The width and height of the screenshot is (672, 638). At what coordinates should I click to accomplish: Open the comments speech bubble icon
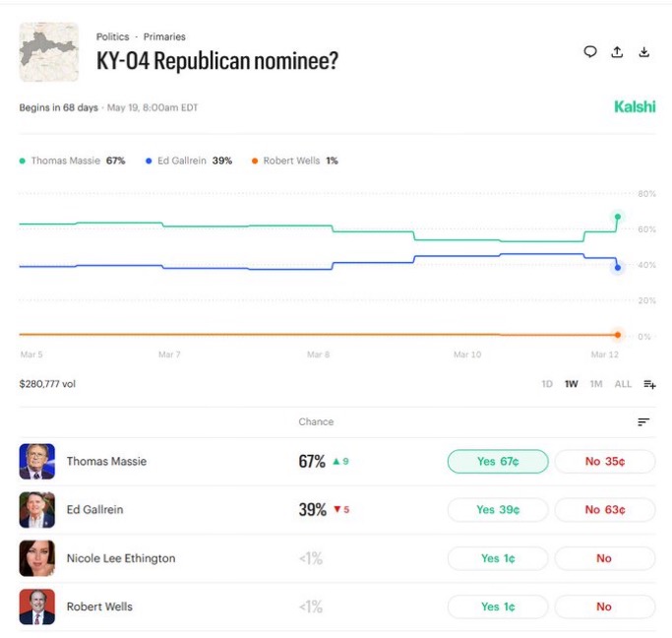[x=590, y=52]
